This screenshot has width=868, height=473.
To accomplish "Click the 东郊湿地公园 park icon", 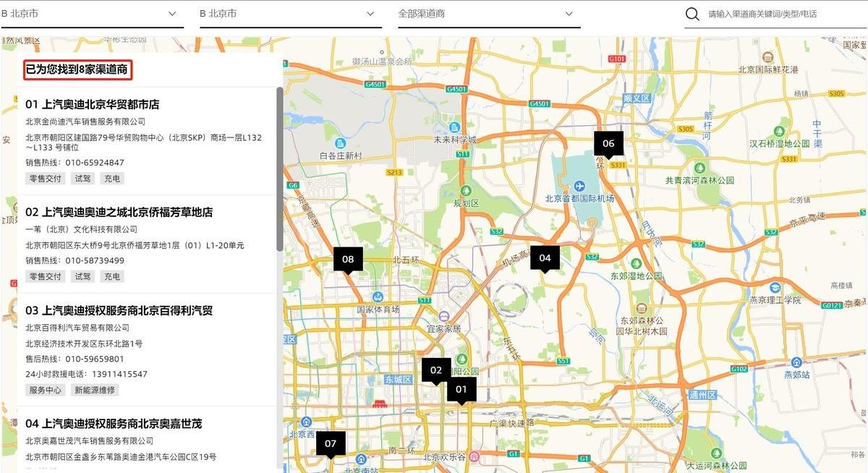I will coord(637,263).
